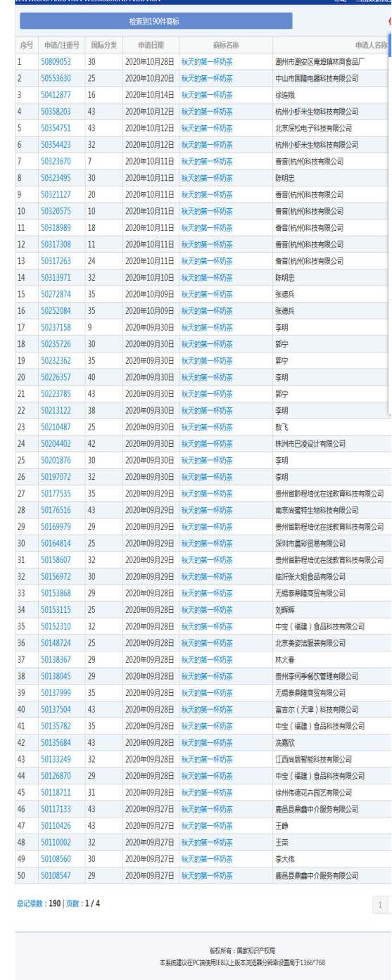The width and height of the screenshot is (392, 980).
Task: Click the 序号 column header
Action: [x=26, y=45]
